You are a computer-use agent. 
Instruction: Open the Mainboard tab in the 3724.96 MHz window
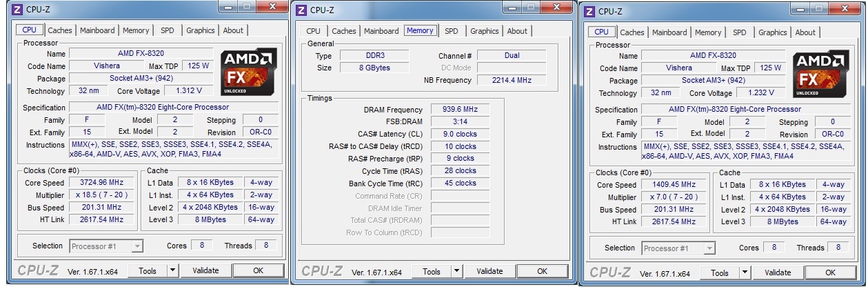click(97, 30)
